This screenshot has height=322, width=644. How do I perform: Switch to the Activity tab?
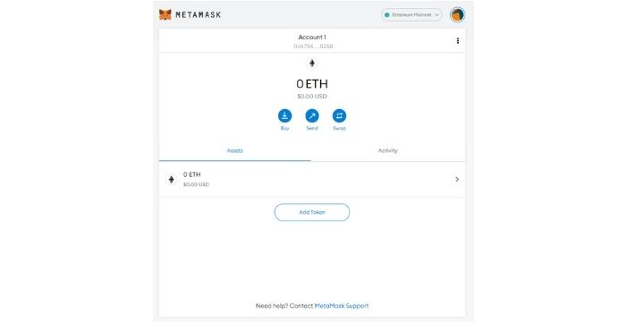[x=387, y=151]
